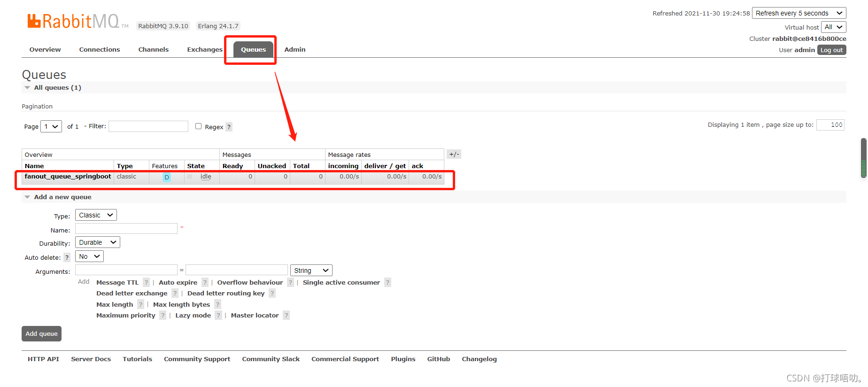Focus the Arguments key field
The image size is (868, 387).
pyautogui.click(x=126, y=270)
